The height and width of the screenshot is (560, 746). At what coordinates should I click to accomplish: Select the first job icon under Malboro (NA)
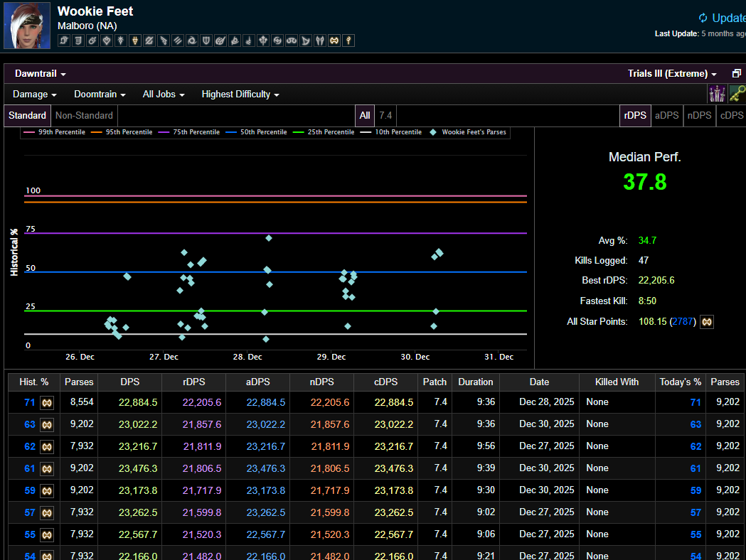64,41
